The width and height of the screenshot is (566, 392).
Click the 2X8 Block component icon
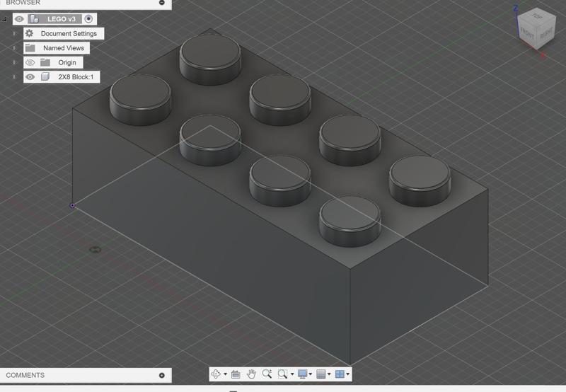coord(45,76)
